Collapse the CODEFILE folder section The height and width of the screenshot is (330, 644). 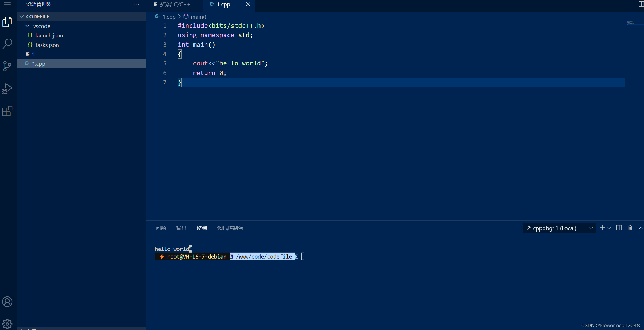click(x=82, y=16)
